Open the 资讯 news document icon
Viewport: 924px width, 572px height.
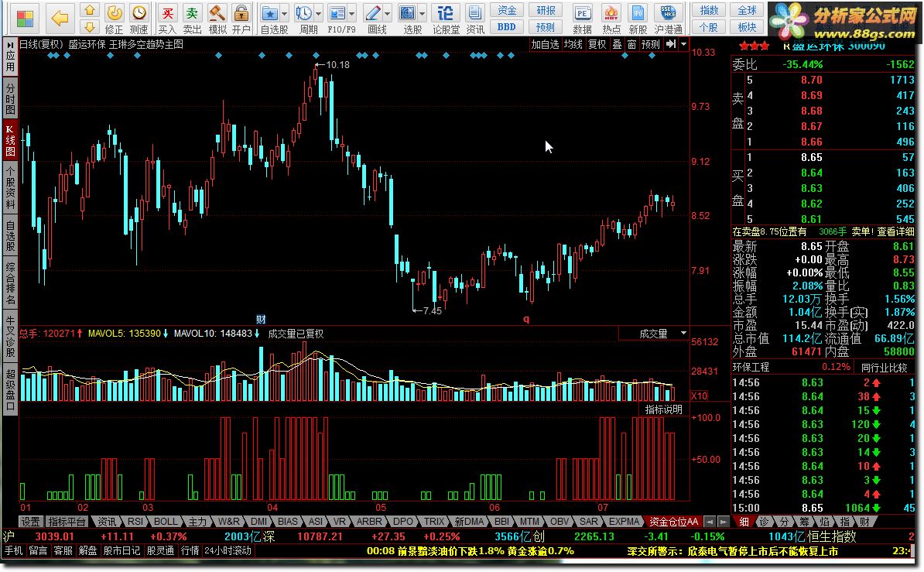click(474, 13)
